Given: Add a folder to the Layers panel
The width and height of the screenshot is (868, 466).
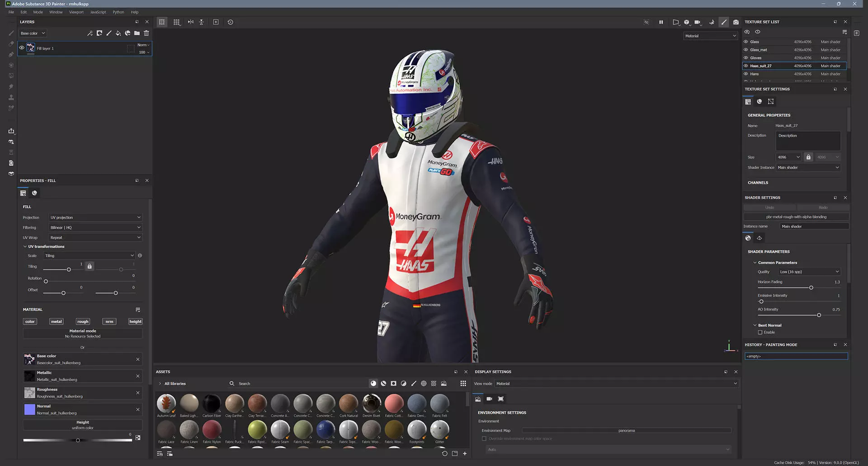Looking at the screenshot, I should coord(137,33).
